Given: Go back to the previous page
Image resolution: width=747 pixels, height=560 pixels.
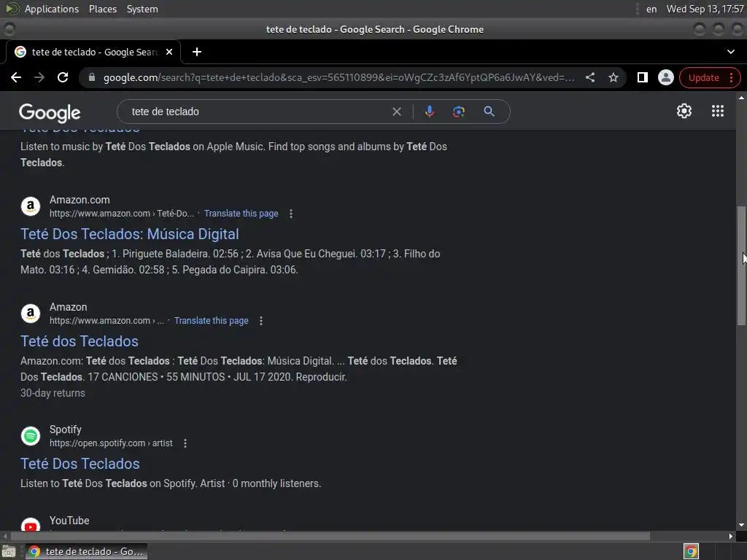Looking at the screenshot, I should pyautogui.click(x=16, y=77).
